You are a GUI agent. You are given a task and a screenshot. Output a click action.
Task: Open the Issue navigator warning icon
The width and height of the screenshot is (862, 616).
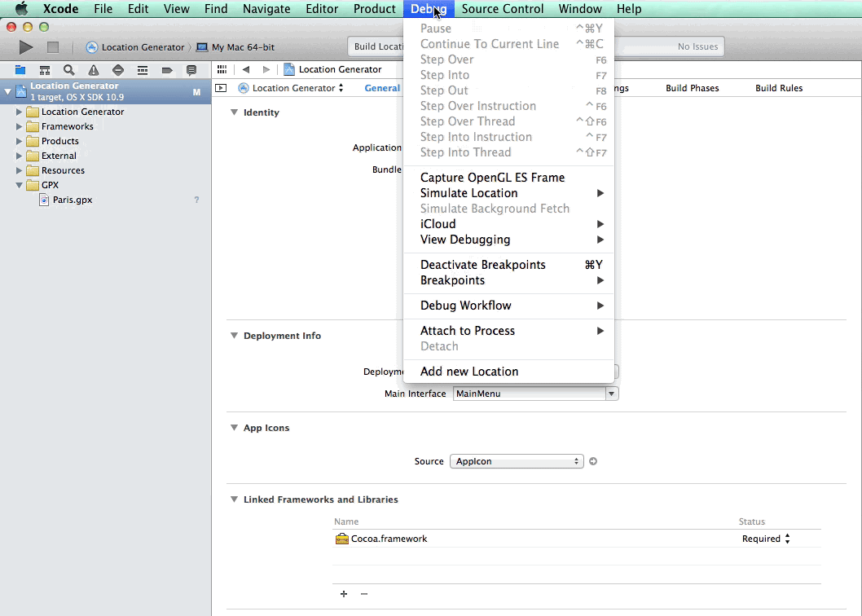click(x=94, y=70)
